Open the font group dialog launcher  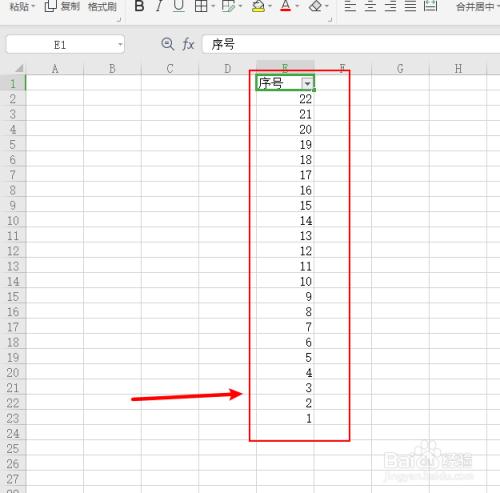330,20
